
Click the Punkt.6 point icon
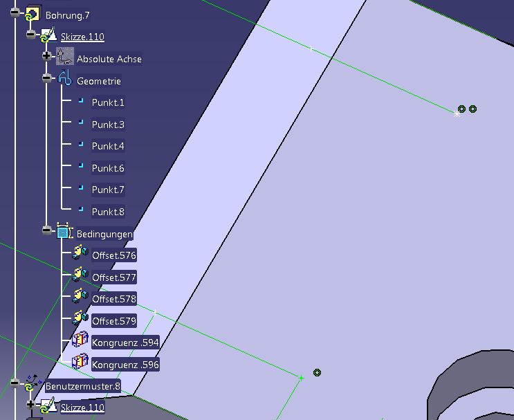pyautogui.click(x=81, y=165)
